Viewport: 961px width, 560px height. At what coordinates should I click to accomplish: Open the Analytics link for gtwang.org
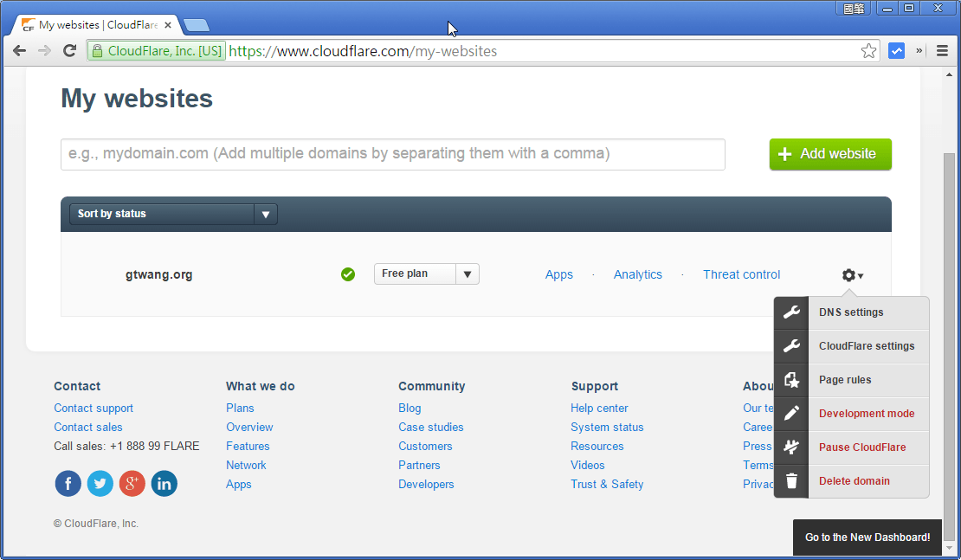[637, 274]
